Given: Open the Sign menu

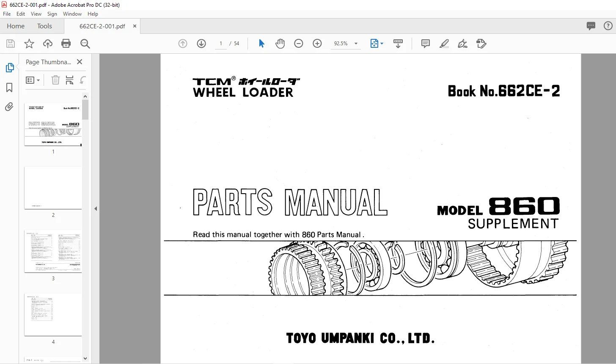Looking at the screenshot, I should 52,14.
